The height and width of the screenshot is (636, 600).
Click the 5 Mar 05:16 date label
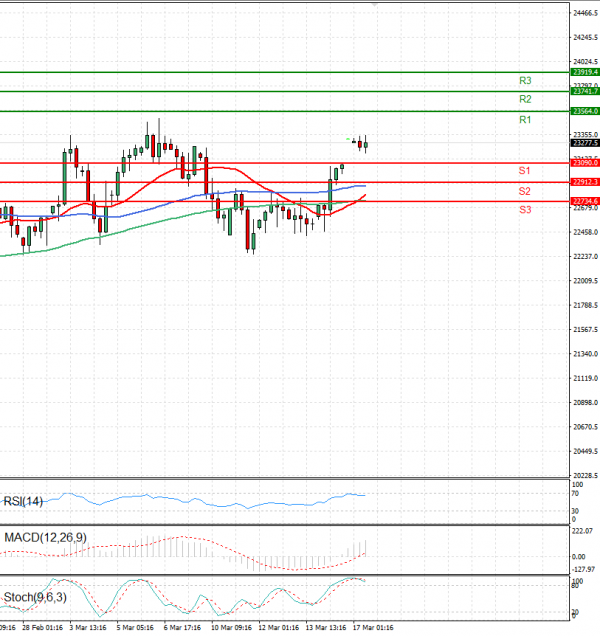click(135, 627)
